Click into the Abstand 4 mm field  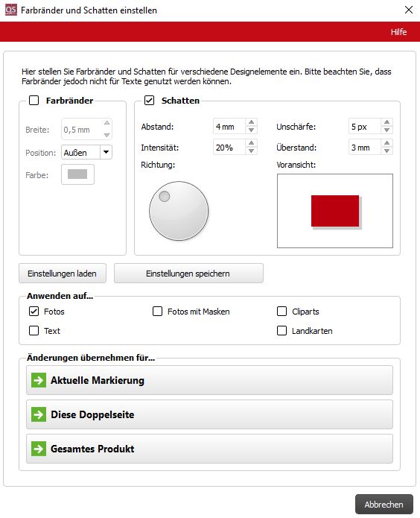[229, 127]
